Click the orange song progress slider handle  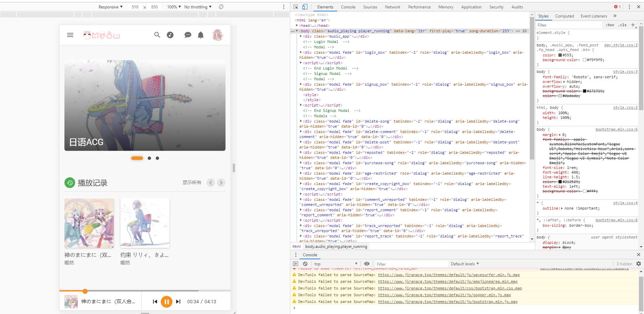click(85, 291)
